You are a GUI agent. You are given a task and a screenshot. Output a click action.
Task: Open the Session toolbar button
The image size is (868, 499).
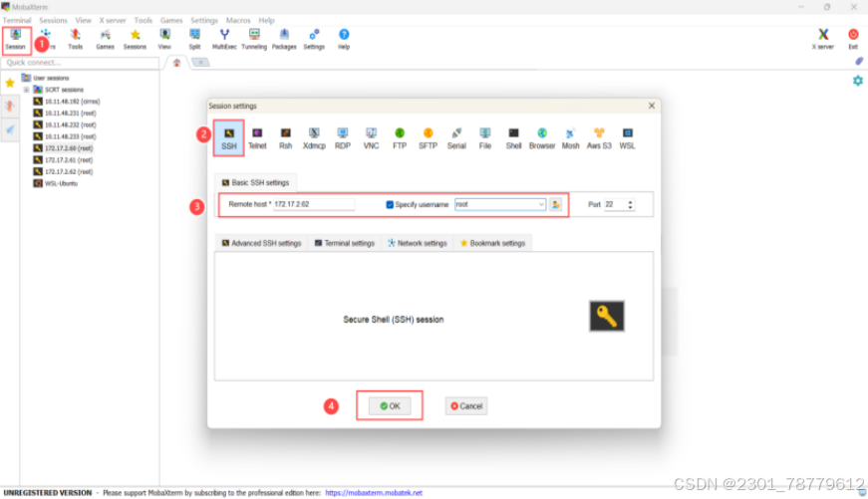tap(16, 40)
